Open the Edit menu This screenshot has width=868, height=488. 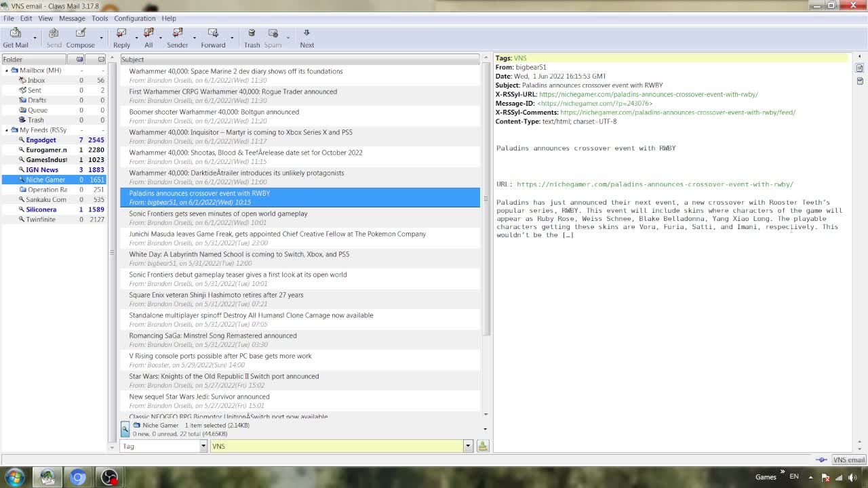coord(26,18)
